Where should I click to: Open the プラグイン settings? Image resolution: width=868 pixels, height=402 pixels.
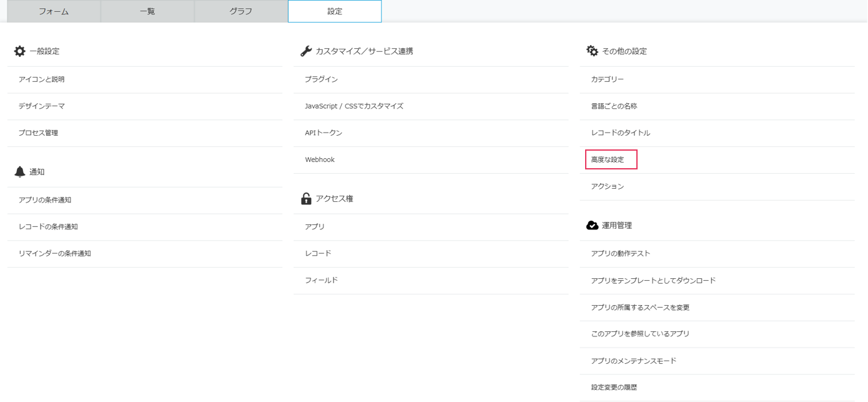(x=321, y=79)
